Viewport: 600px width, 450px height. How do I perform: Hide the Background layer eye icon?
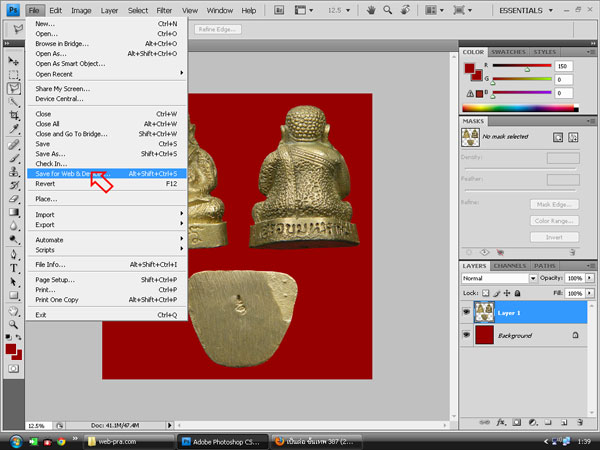[x=466, y=335]
